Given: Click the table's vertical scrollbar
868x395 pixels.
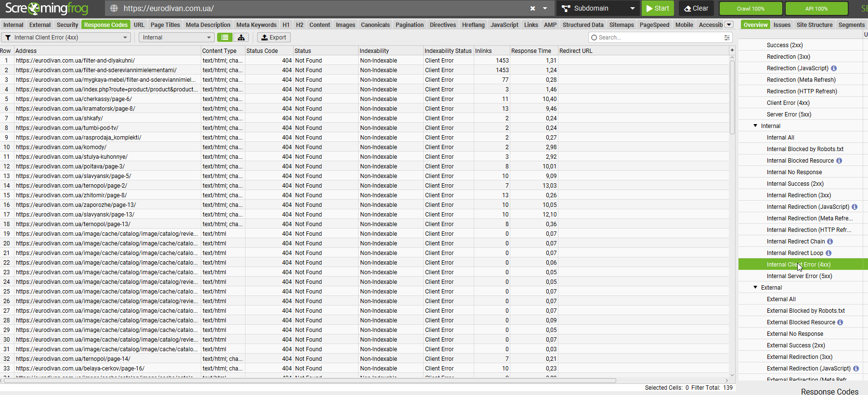Looking at the screenshot, I should [732, 96].
